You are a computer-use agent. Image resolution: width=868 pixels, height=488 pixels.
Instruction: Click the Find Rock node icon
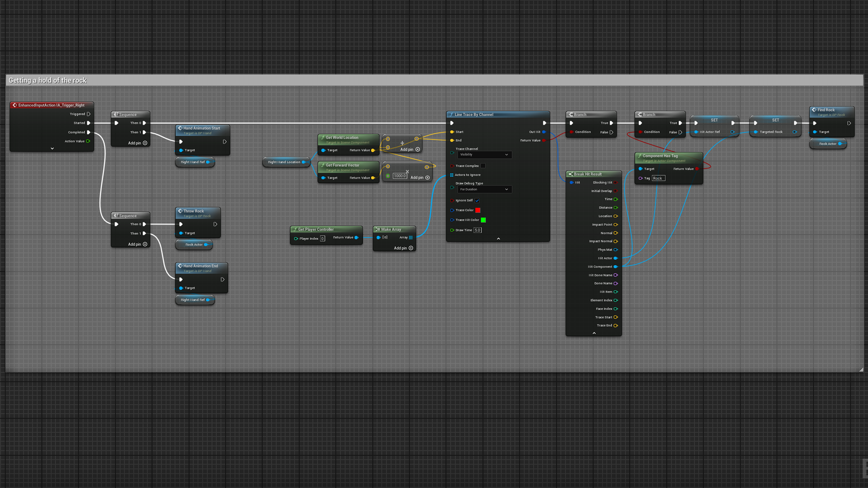pyautogui.click(x=814, y=110)
